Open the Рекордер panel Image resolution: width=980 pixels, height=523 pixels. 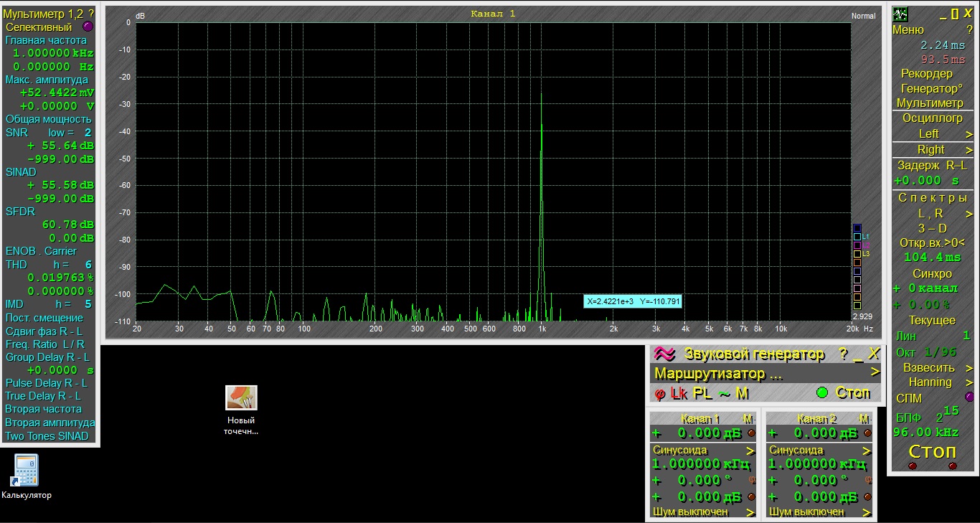pos(927,73)
